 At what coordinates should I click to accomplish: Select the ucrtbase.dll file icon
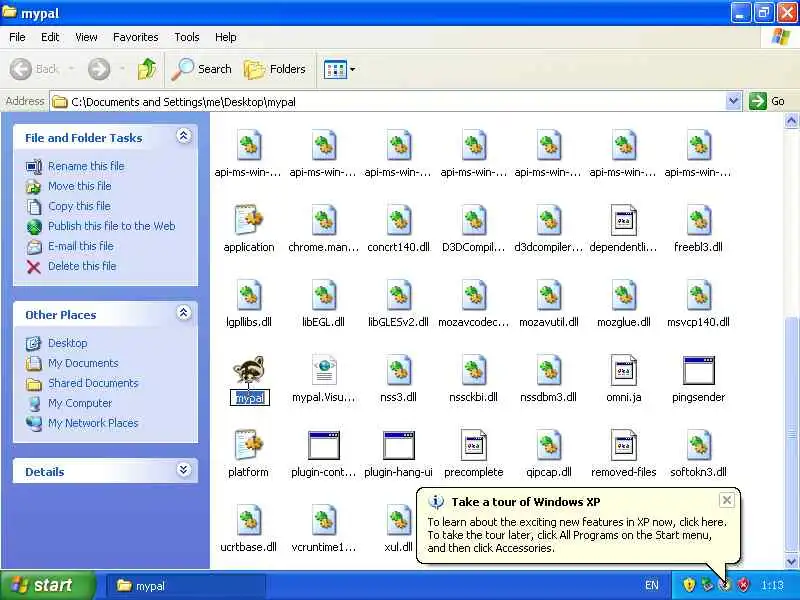249,520
